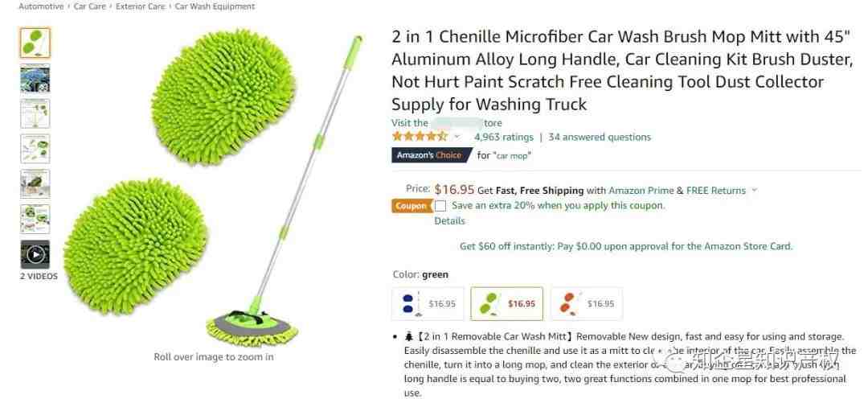Viewport: 868px width, 399px height.
Task: Go to Automotive breadcrumb
Action: [41, 6]
